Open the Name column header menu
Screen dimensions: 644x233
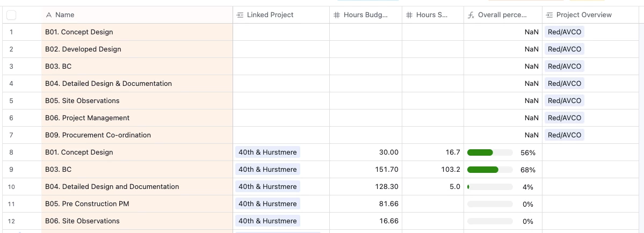click(x=137, y=15)
